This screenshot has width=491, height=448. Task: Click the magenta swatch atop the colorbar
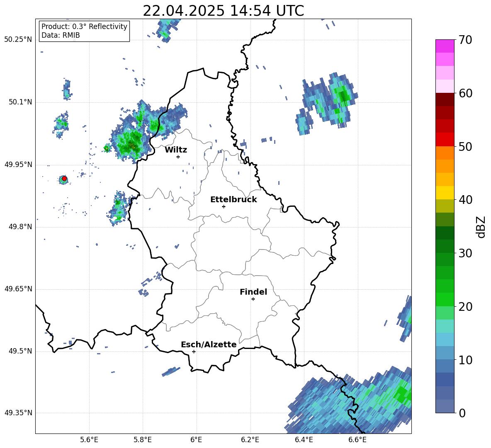[445, 46]
